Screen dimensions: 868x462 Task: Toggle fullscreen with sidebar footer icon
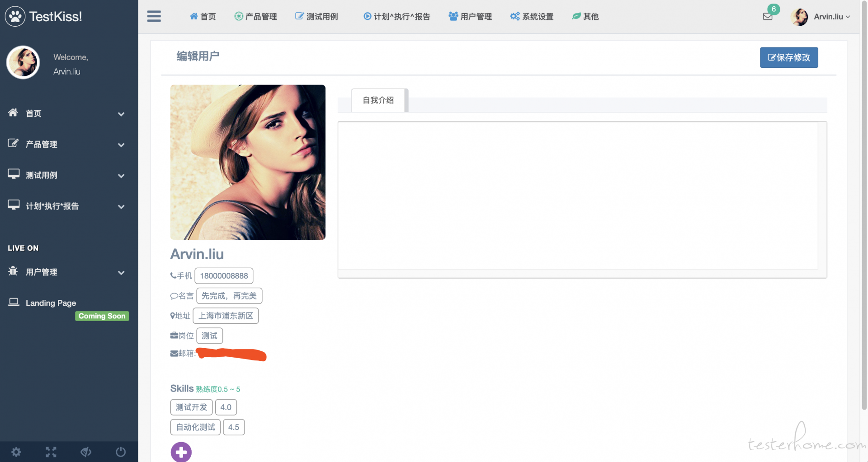(x=51, y=452)
